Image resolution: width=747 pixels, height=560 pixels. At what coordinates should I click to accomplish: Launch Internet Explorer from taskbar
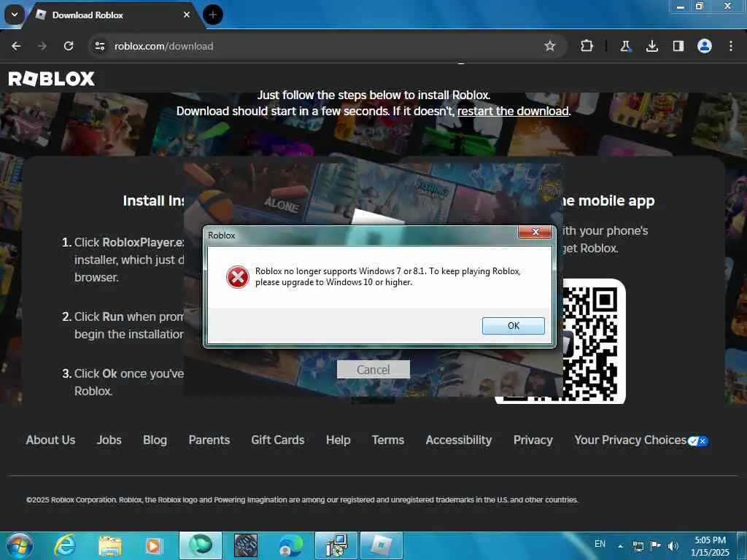tap(65, 545)
